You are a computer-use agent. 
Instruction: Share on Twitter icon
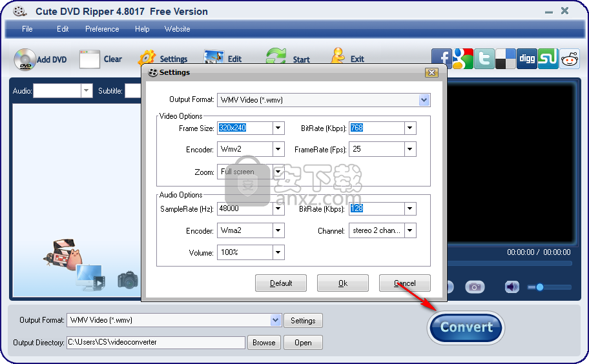pyautogui.click(x=484, y=59)
